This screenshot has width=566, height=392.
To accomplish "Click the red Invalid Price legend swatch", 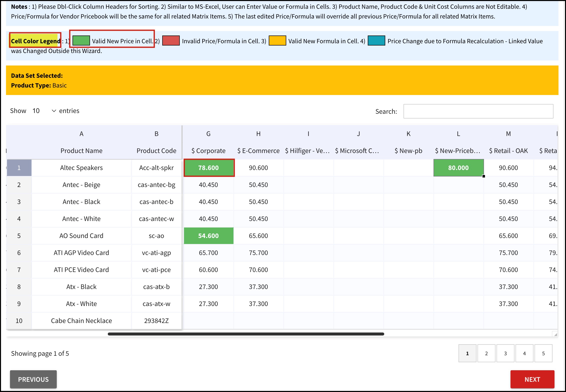I will click(171, 40).
